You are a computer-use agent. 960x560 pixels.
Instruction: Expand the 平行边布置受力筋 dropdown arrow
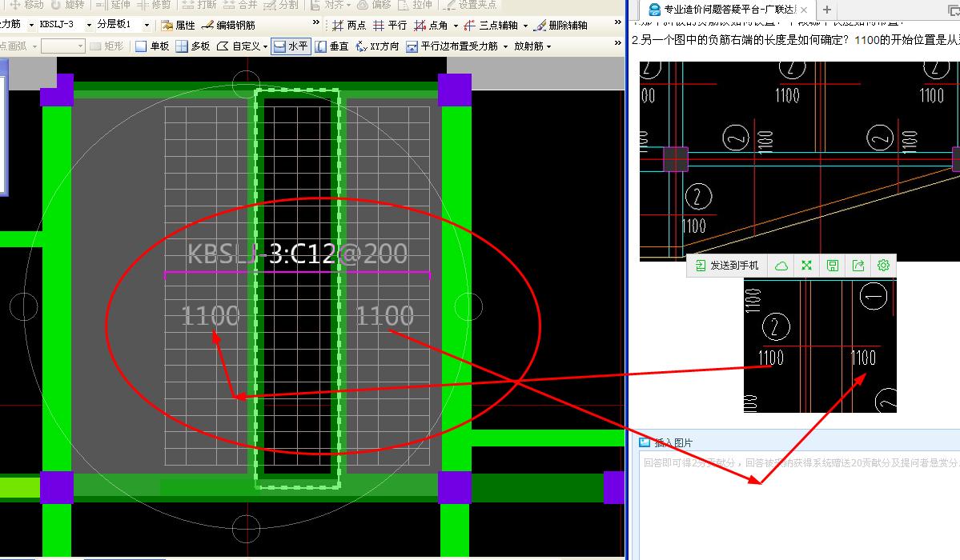(506, 46)
